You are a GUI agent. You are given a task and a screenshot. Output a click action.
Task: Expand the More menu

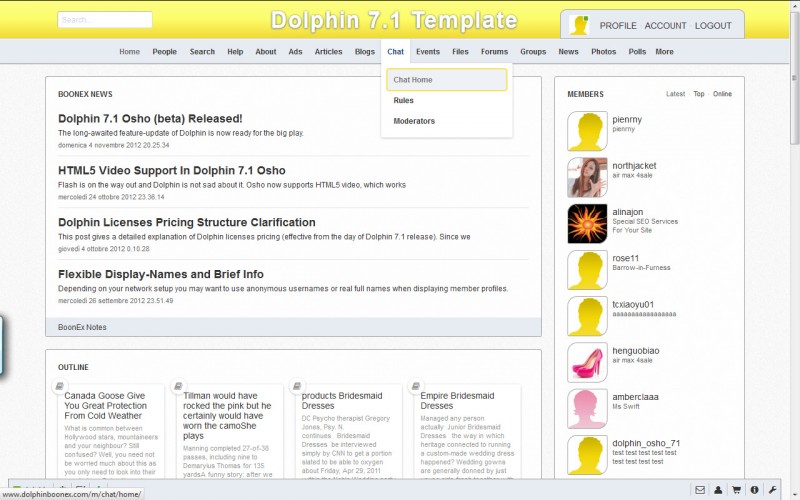pos(664,52)
